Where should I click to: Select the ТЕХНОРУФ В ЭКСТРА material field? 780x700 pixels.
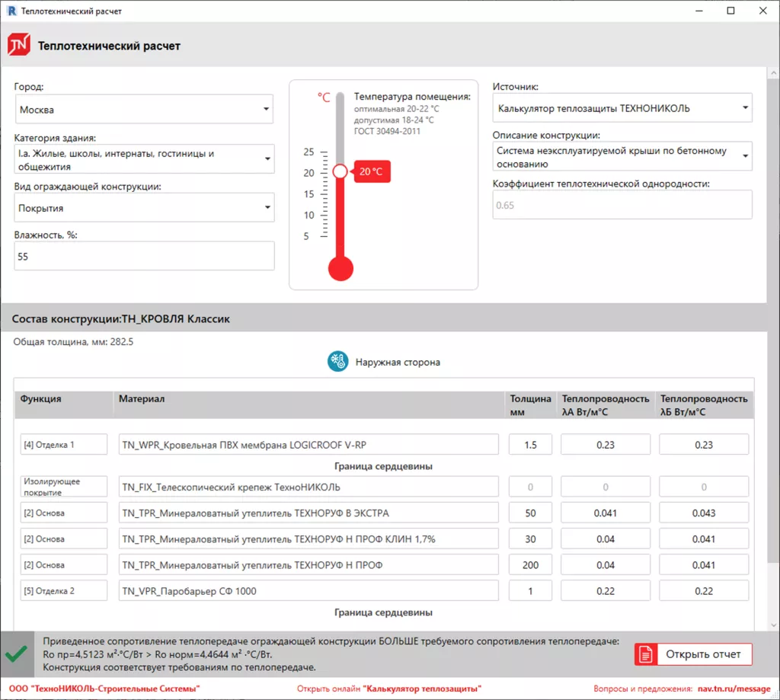(x=308, y=513)
